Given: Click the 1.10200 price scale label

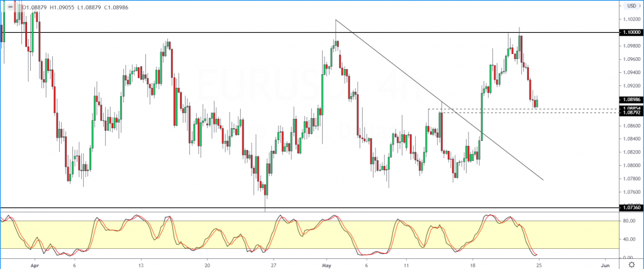Looking at the screenshot, I should point(631,19).
